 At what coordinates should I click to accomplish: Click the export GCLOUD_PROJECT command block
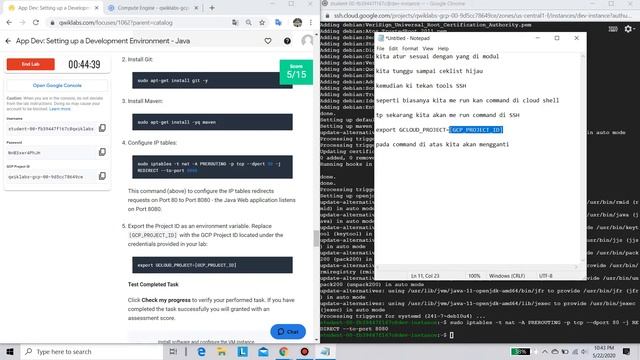click(212, 265)
